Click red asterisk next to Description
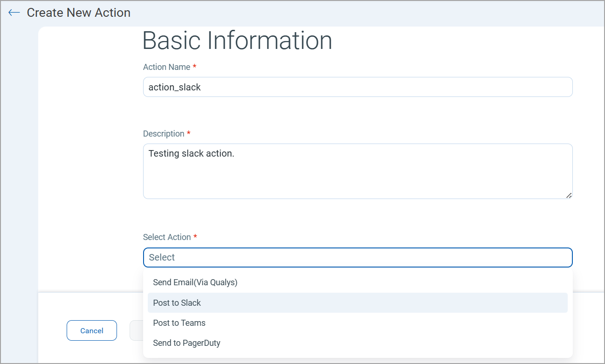 (x=189, y=134)
